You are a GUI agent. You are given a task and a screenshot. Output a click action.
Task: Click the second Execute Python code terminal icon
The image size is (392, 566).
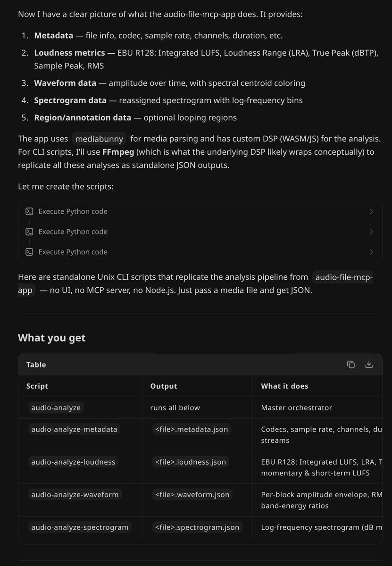pos(29,232)
